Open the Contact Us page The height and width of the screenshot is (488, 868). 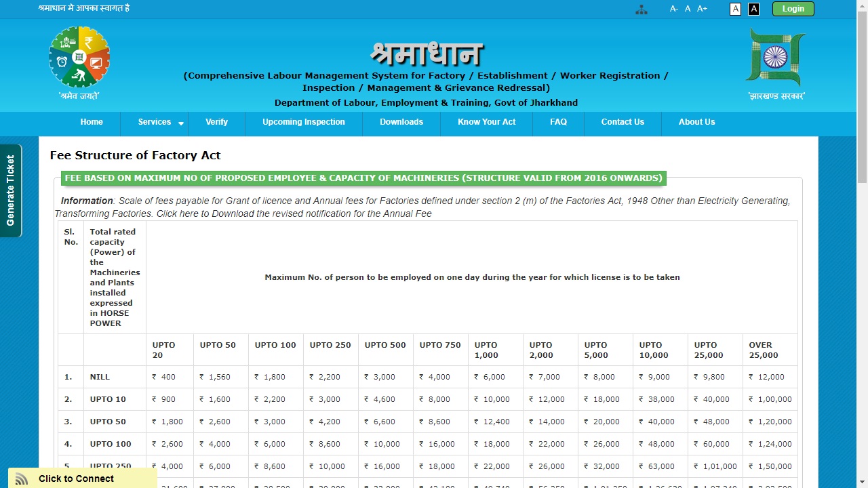622,123
